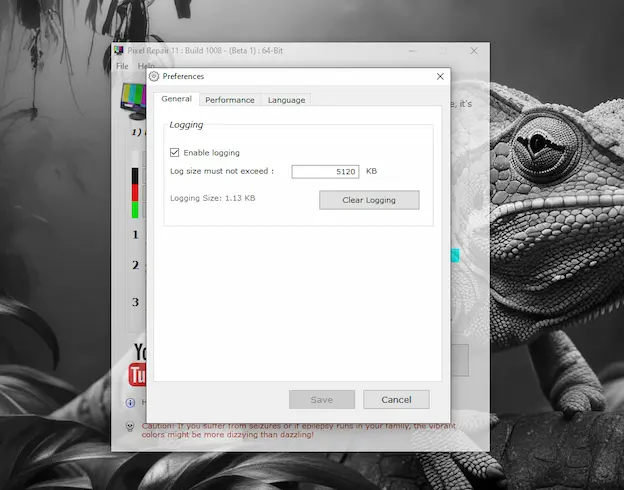624x490 pixels.
Task: Click the Clear Logging button
Action: coord(369,200)
